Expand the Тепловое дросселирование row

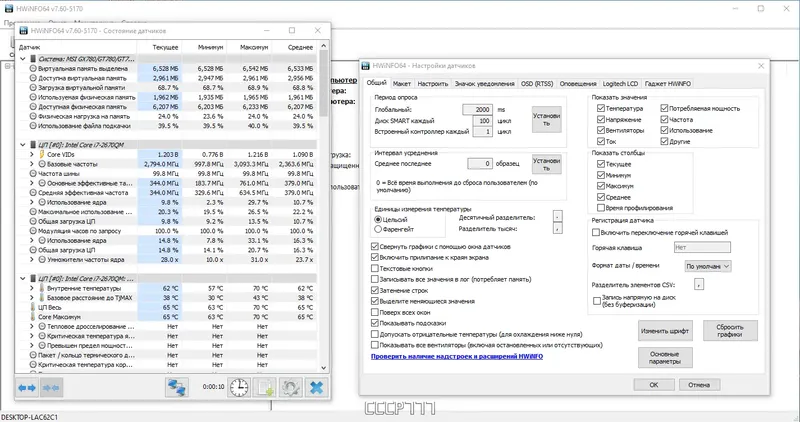pos(32,326)
